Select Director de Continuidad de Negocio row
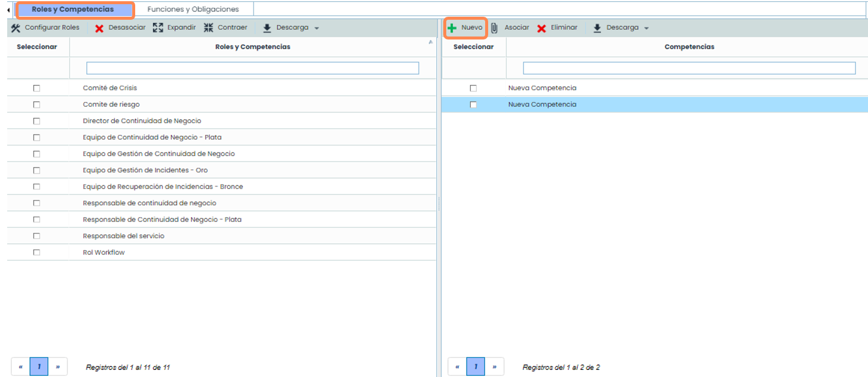The width and height of the screenshot is (868, 377). point(142,121)
